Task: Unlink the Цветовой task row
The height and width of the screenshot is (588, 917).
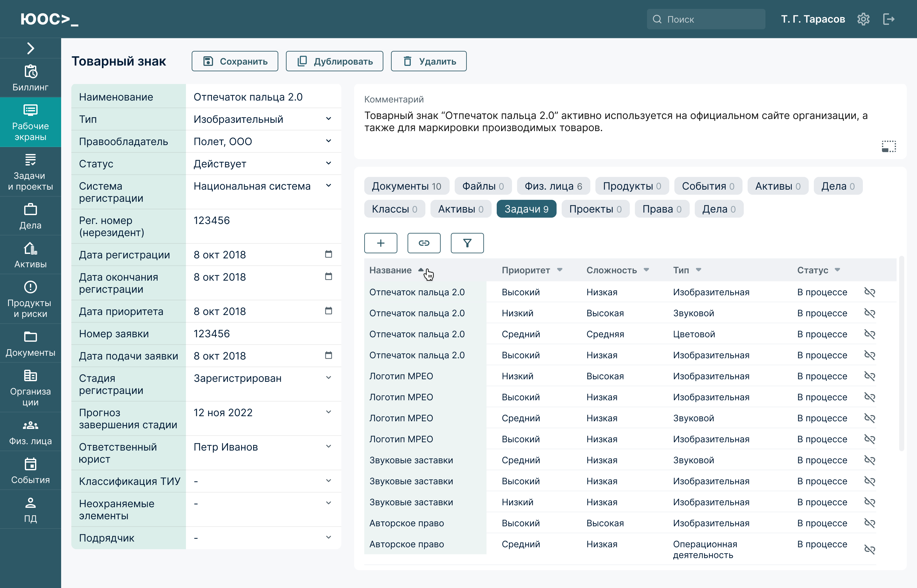Action: (x=870, y=334)
